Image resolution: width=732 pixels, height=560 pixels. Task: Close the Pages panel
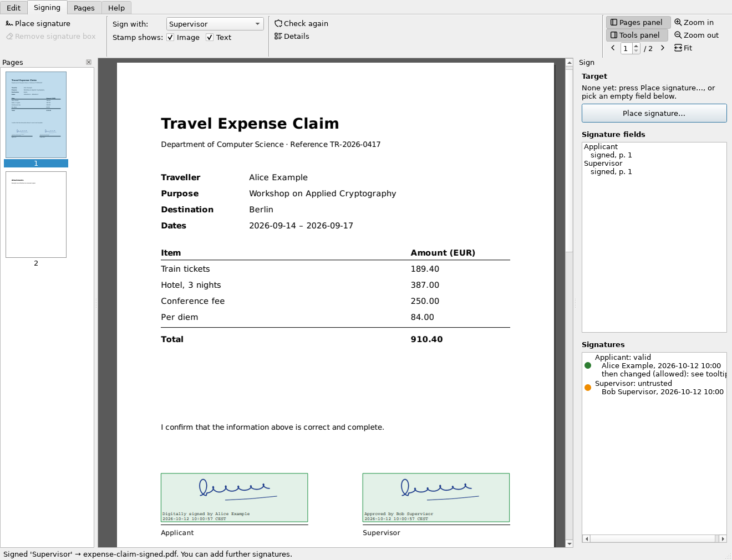pos(89,62)
